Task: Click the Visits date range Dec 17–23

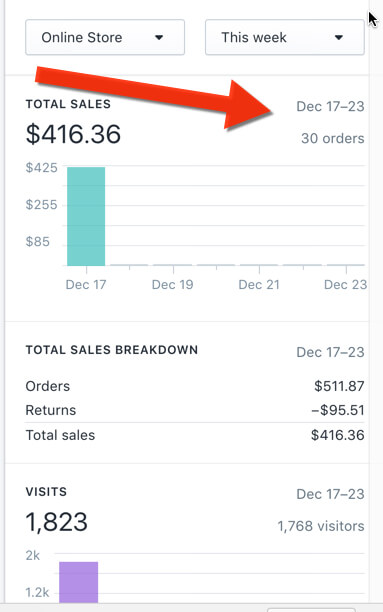Action: point(330,494)
